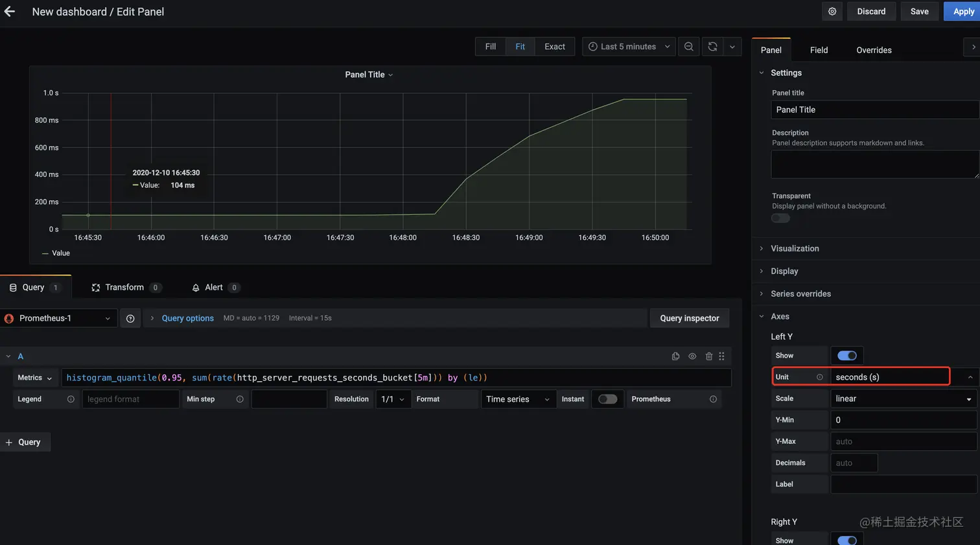Click the Apply button
The width and height of the screenshot is (980, 545).
coord(963,11)
